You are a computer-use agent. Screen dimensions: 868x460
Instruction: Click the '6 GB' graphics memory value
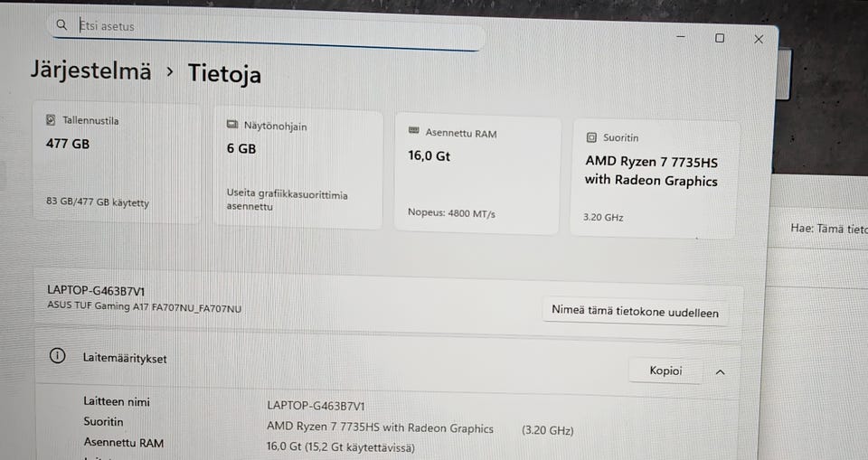coord(241,148)
